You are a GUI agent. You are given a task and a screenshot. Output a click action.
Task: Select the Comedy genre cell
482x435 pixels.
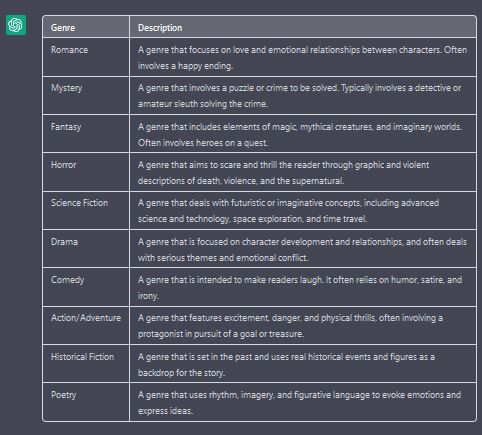click(86, 287)
